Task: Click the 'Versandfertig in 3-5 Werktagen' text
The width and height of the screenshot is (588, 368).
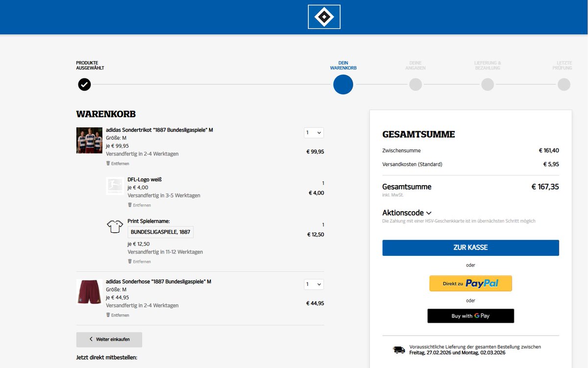Action: pyautogui.click(x=164, y=195)
